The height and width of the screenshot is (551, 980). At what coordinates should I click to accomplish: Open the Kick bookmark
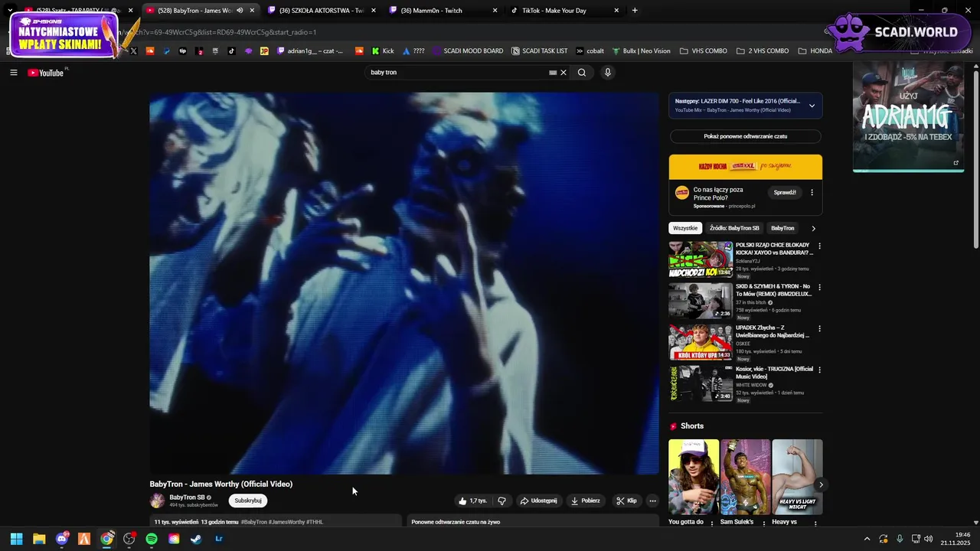384,51
